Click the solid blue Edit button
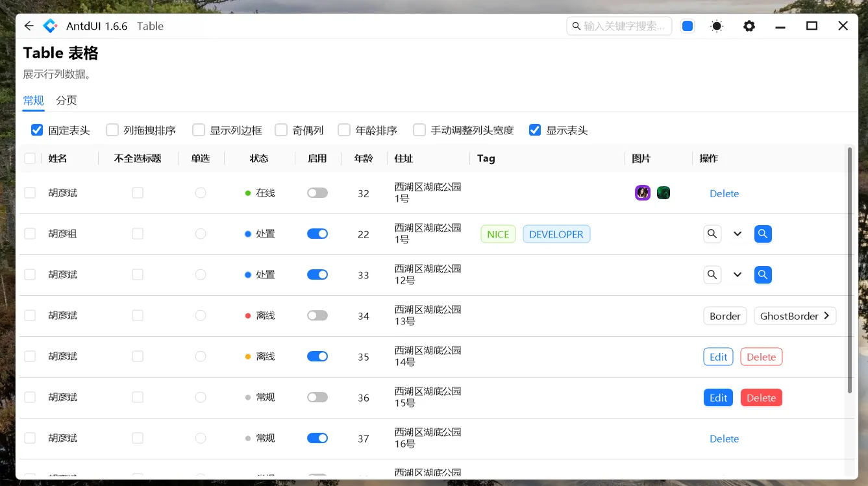The width and height of the screenshot is (868, 486). click(x=718, y=398)
